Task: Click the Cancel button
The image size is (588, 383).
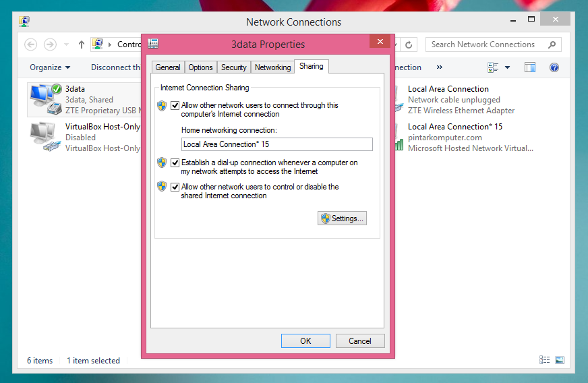Action: click(x=360, y=341)
